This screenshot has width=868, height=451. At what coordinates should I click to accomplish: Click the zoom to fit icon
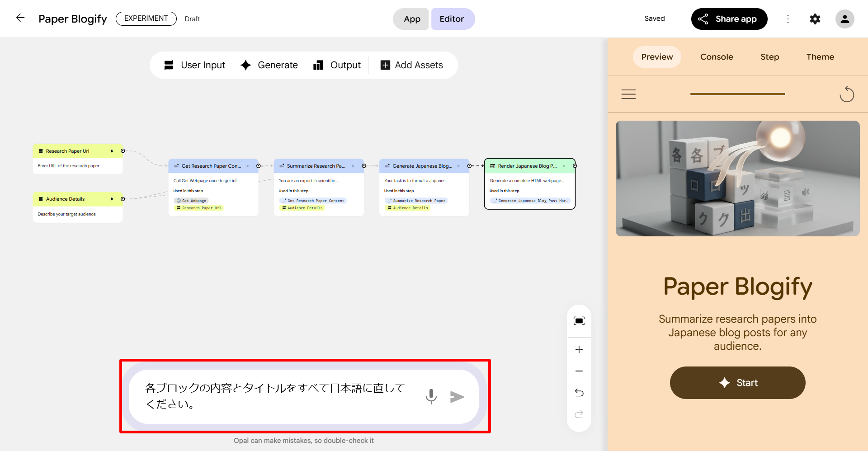(579, 321)
